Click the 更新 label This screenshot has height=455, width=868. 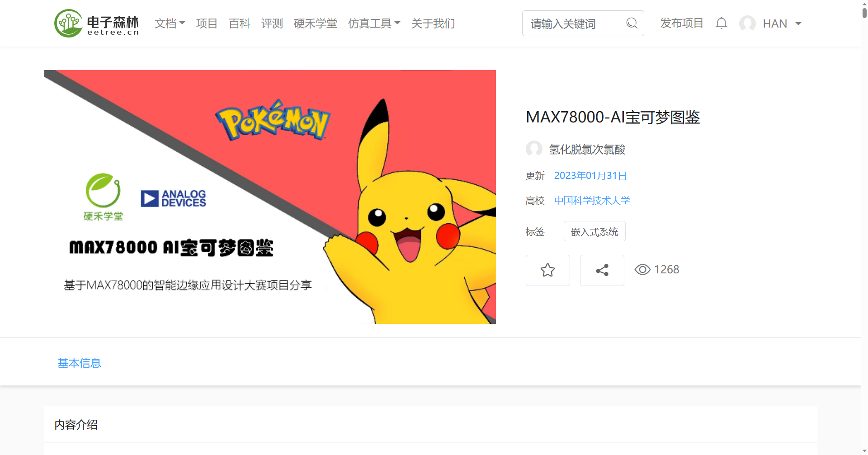coord(535,176)
